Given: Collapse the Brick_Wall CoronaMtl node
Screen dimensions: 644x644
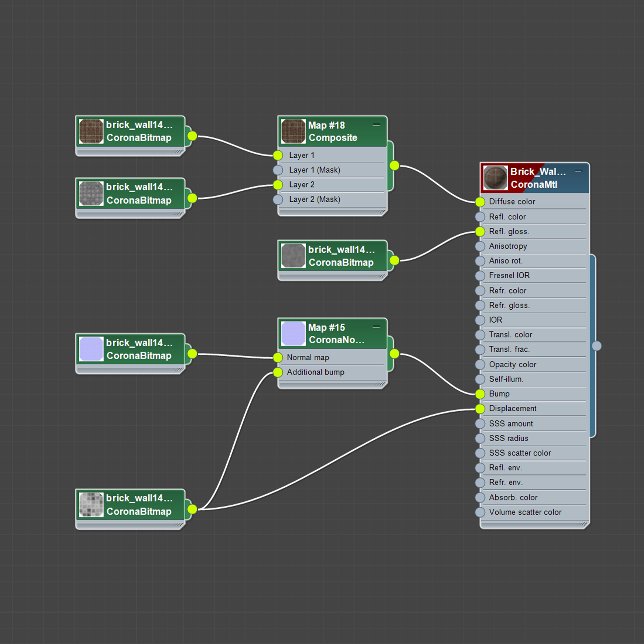Looking at the screenshot, I should pos(578,171).
